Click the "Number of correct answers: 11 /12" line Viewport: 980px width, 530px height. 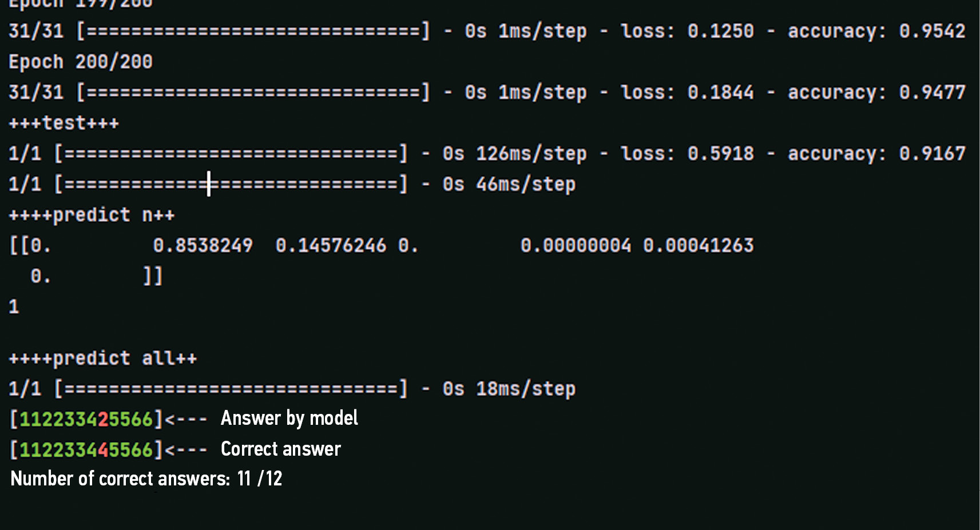(146, 479)
